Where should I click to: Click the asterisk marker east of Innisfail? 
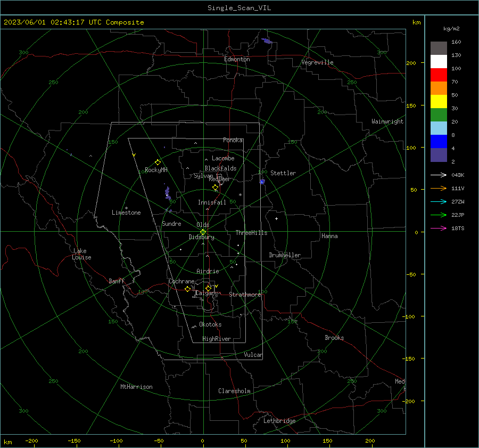pos(241,195)
